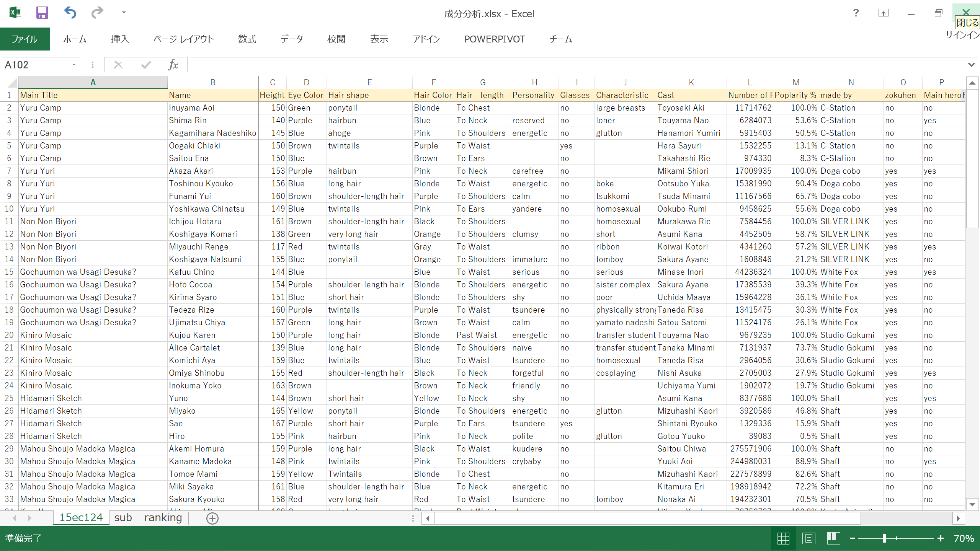Click the cell Inuyama Aoi

pyautogui.click(x=213, y=108)
